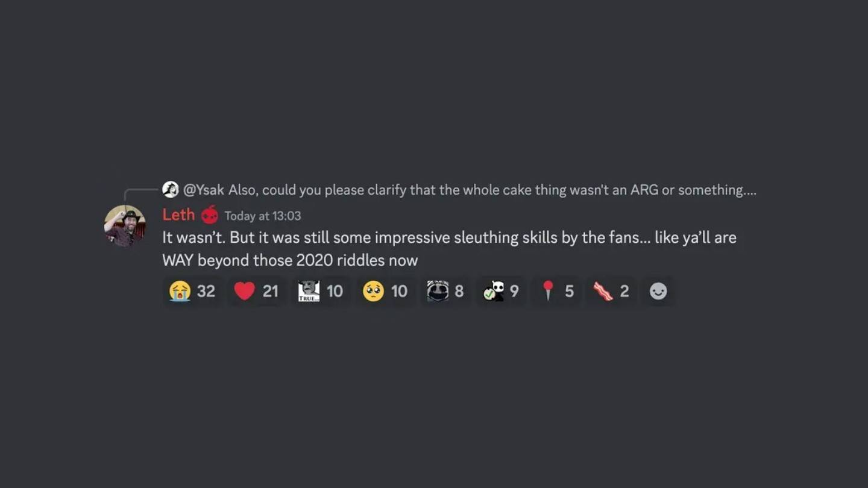Click the Leth username
The image size is (868, 488).
pos(178,214)
